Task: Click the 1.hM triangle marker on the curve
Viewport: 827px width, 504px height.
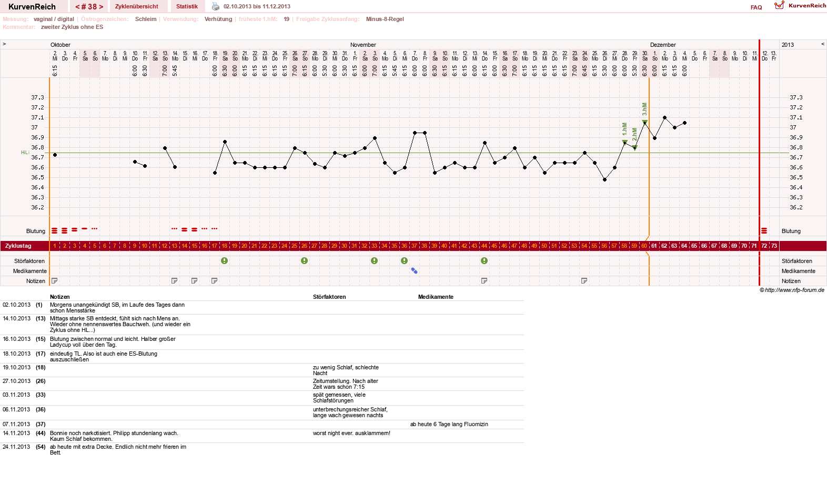Action: [x=624, y=142]
